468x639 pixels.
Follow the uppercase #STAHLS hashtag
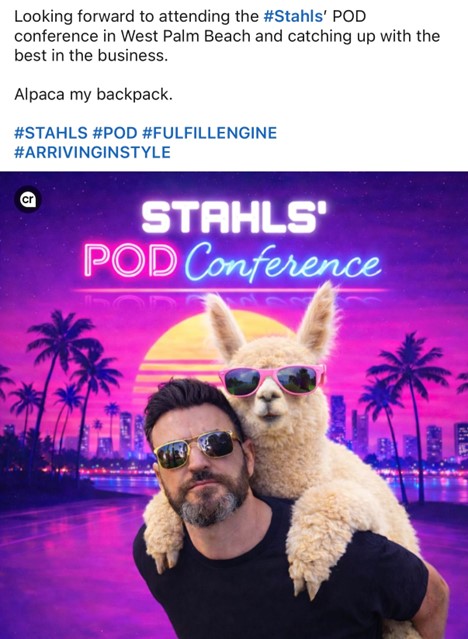click(x=51, y=133)
